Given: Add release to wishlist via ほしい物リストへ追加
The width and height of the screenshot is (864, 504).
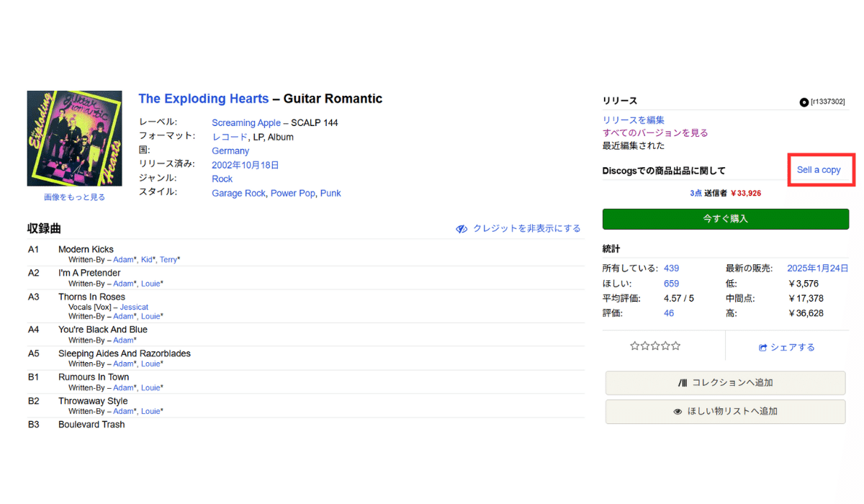Looking at the screenshot, I should coord(725,410).
